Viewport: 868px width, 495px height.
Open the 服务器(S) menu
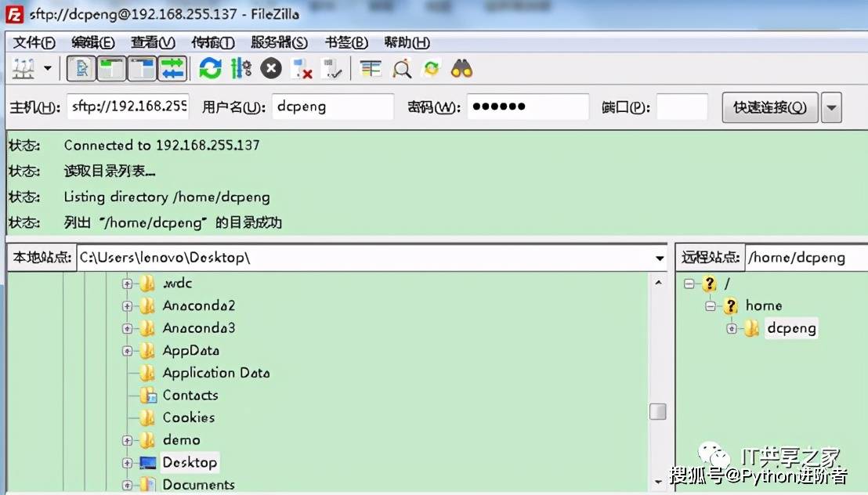click(279, 42)
